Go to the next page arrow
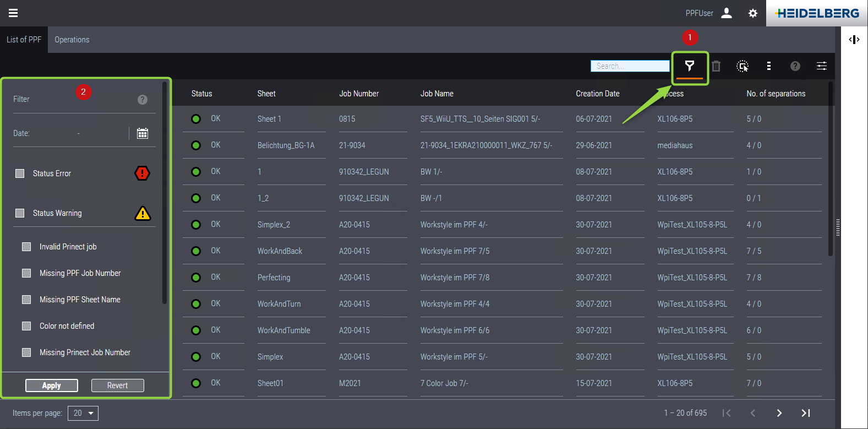Image resolution: width=868 pixels, height=429 pixels. pos(779,413)
